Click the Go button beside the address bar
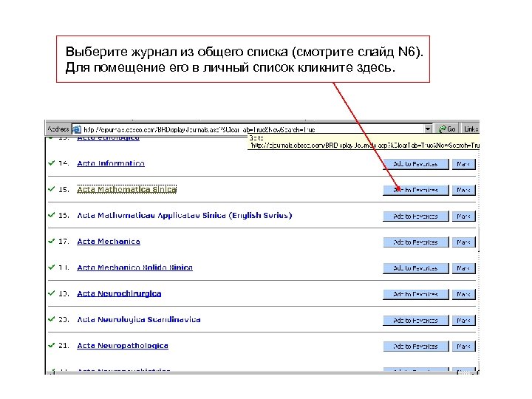 447,129
